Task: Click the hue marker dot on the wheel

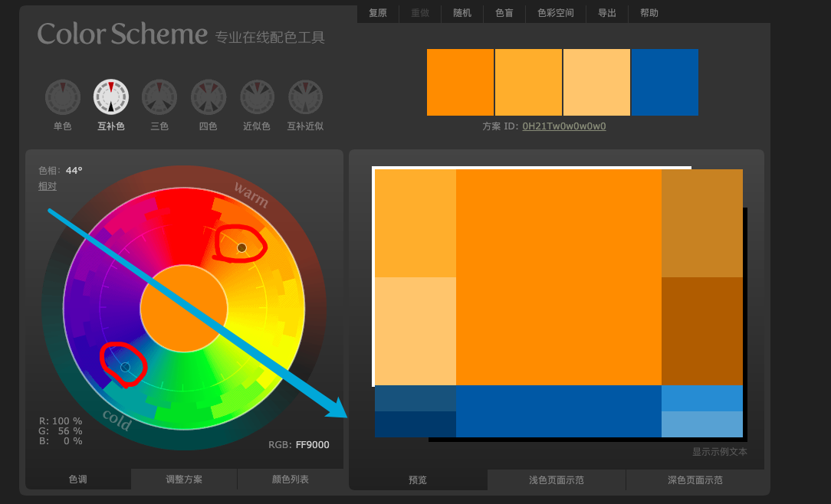Action: pos(242,247)
